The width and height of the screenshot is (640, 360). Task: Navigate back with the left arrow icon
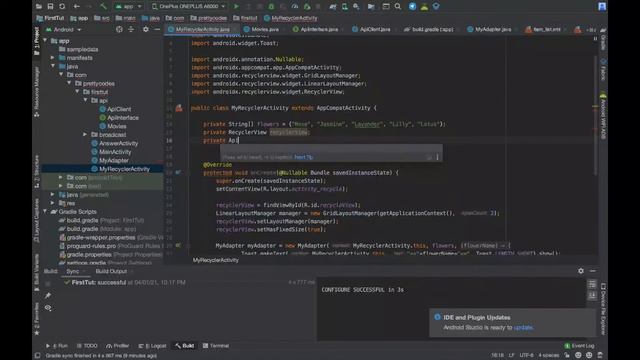pos(76,6)
